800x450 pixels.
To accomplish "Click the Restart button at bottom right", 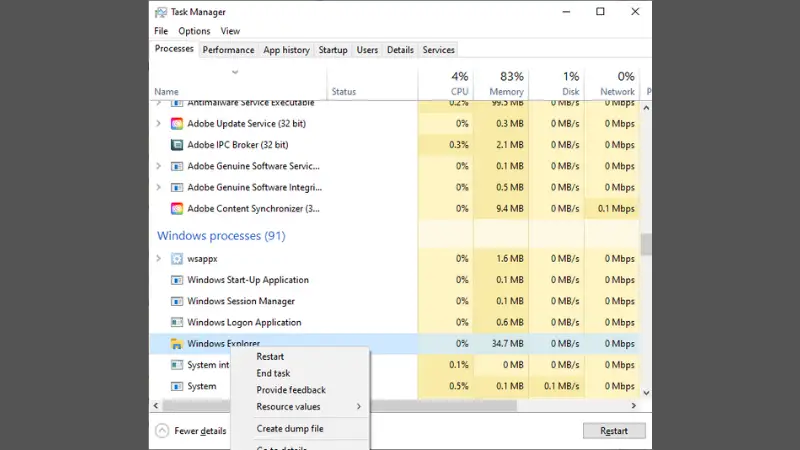I will coord(614,431).
